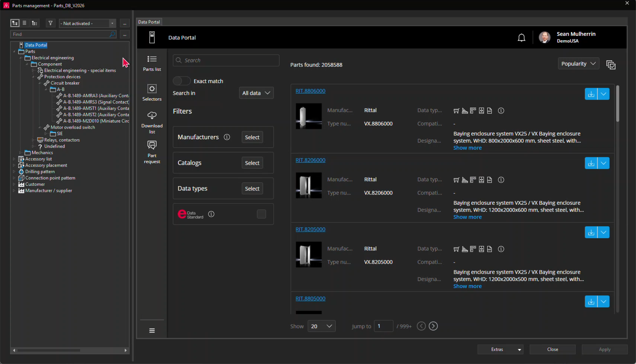Open the RIT.8206000 part link
This screenshot has height=364, width=636.
[310, 160]
